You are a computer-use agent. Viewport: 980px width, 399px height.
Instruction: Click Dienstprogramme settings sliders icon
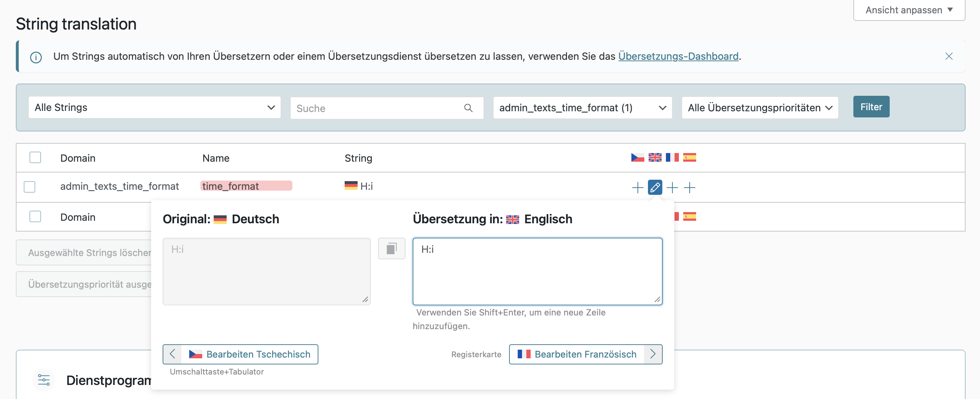(44, 380)
